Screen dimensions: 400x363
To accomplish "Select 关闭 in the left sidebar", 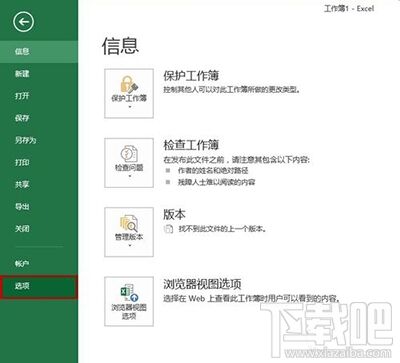I will [39, 229].
